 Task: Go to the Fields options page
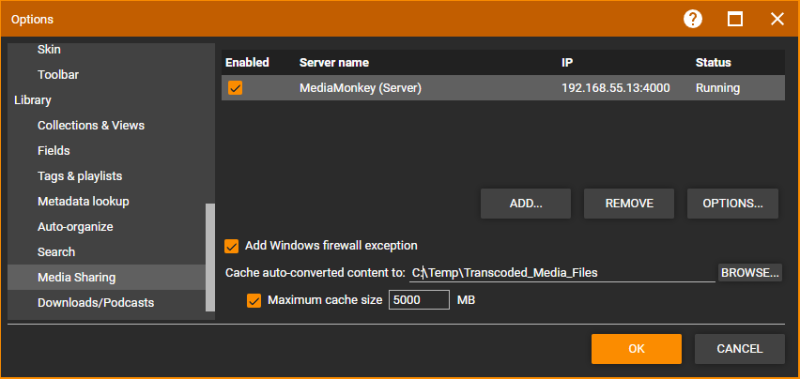pyautogui.click(x=54, y=151)
